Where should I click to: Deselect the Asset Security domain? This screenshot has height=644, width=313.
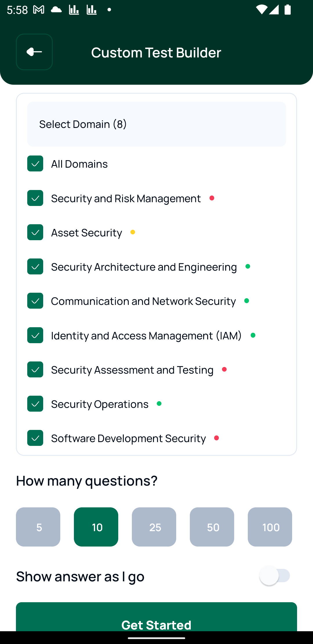click(x=35, y=232)
